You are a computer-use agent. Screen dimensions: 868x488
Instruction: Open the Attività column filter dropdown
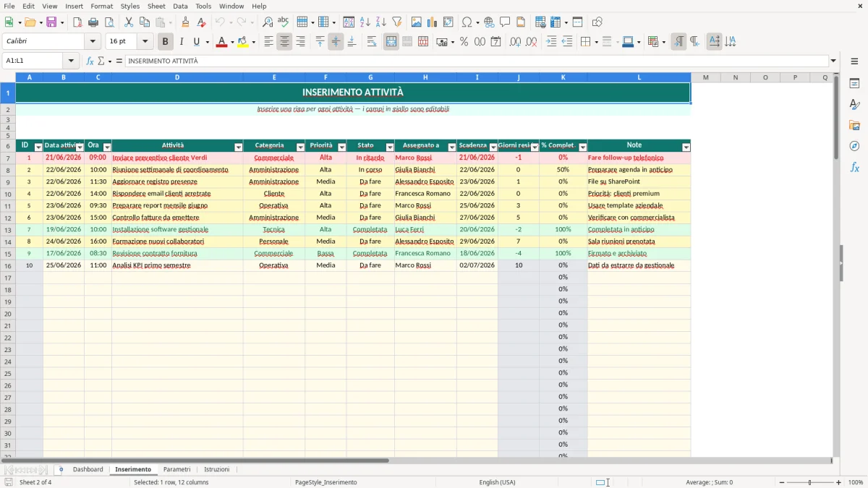238,147
